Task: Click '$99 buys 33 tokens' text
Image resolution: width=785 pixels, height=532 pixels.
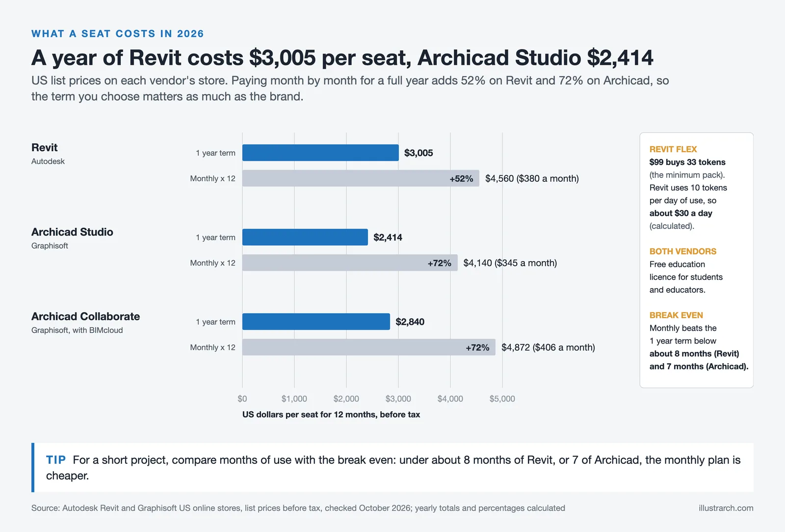Action: point(687,162)
